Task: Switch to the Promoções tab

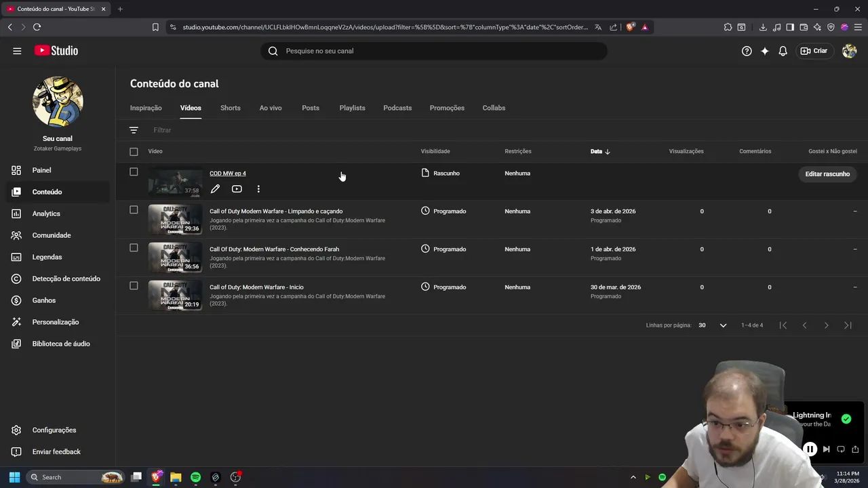Action: [x=447, y=108]
